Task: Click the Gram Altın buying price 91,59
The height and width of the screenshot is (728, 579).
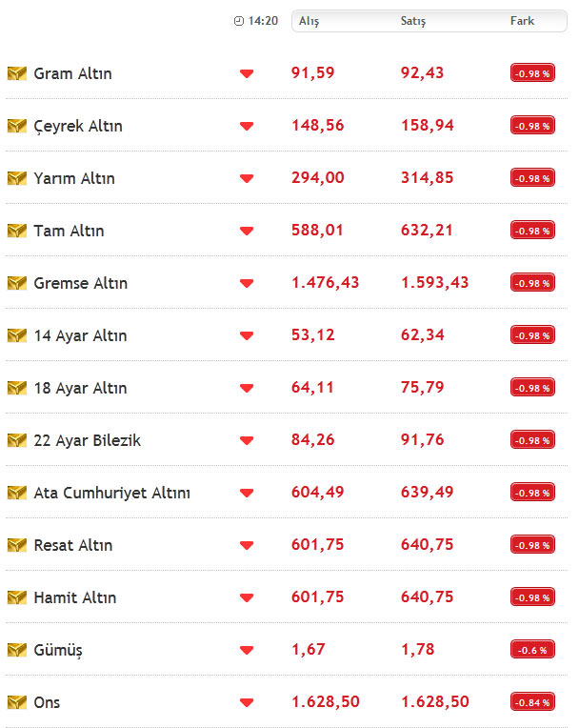Action: (x=312, y=72)
